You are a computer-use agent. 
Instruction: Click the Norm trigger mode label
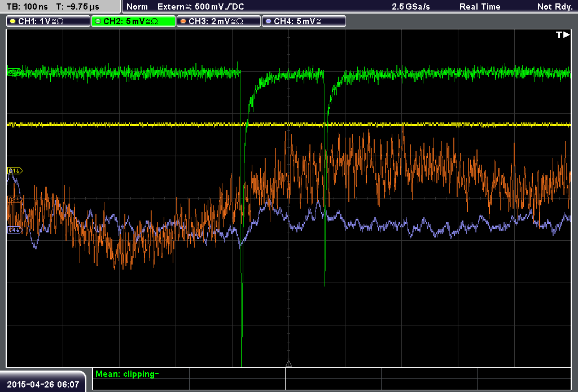click(137, 7)
